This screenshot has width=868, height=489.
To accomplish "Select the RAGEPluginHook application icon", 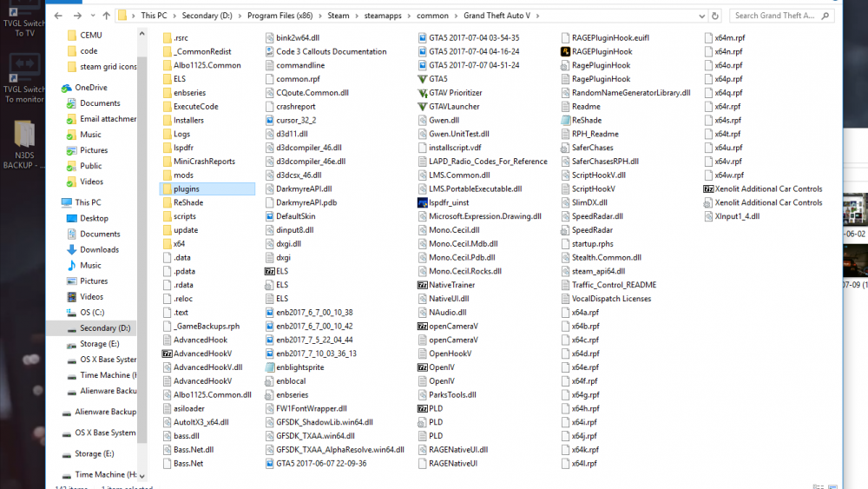I will (x=565, y=51).
